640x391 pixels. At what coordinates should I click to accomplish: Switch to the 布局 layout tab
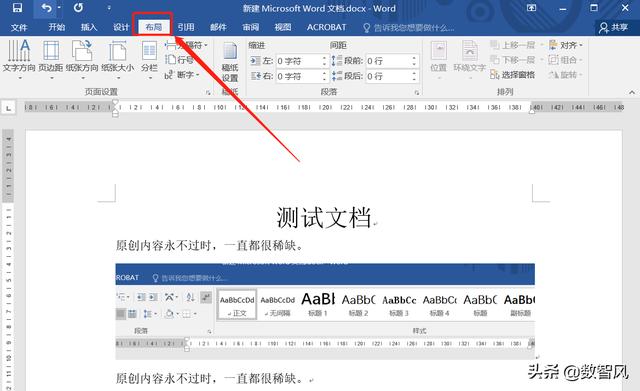[x=153, y=27]
